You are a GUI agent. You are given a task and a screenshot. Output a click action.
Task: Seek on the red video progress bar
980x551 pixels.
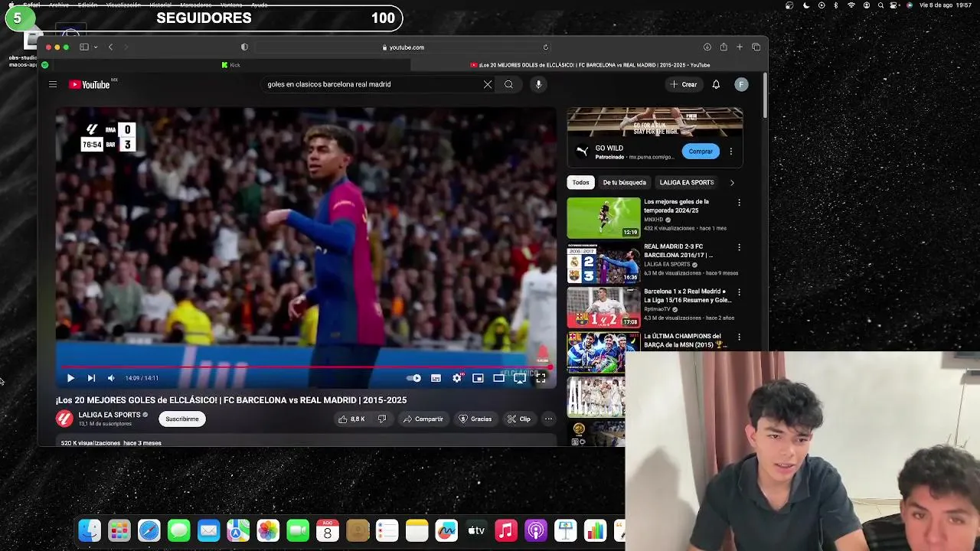coord(305,367)
